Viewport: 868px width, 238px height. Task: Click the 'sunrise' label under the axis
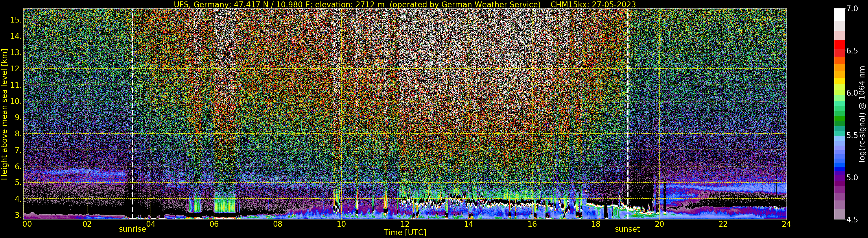coord(132,229)
